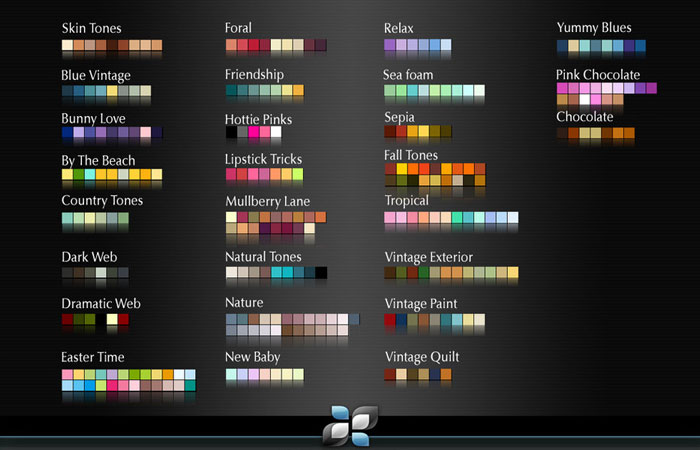The height and width of the screenshot is (450, 700).
Task: Click the Chocolate palette heading
Action: [584, 117]
